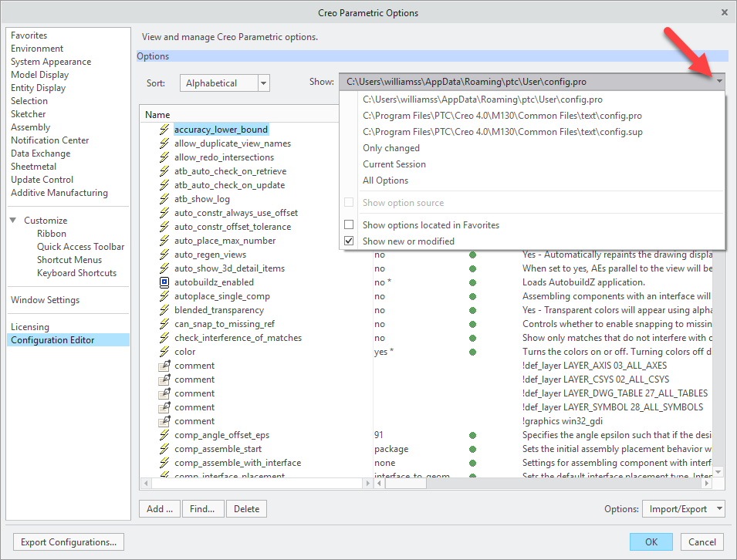Click the lightning icon beside atb_show_log
Image resolution: width=737 pixels, height=560 pixels.
164,199
